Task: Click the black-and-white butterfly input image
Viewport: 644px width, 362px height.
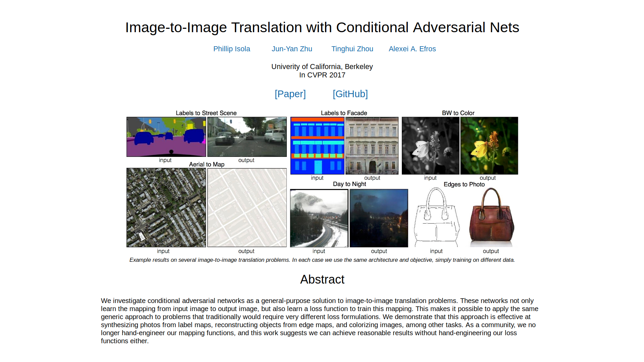Action: point(430,145)
